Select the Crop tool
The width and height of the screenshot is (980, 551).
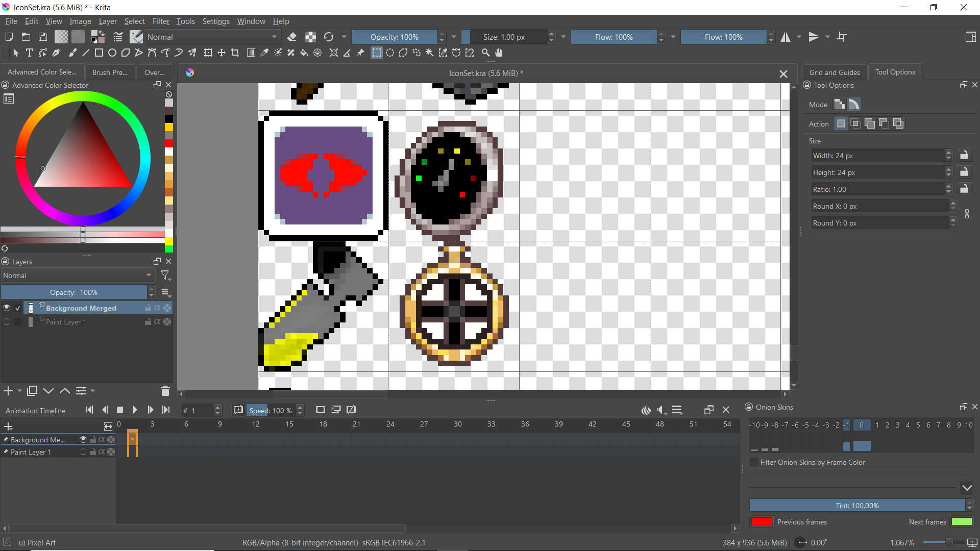point(235,53)
